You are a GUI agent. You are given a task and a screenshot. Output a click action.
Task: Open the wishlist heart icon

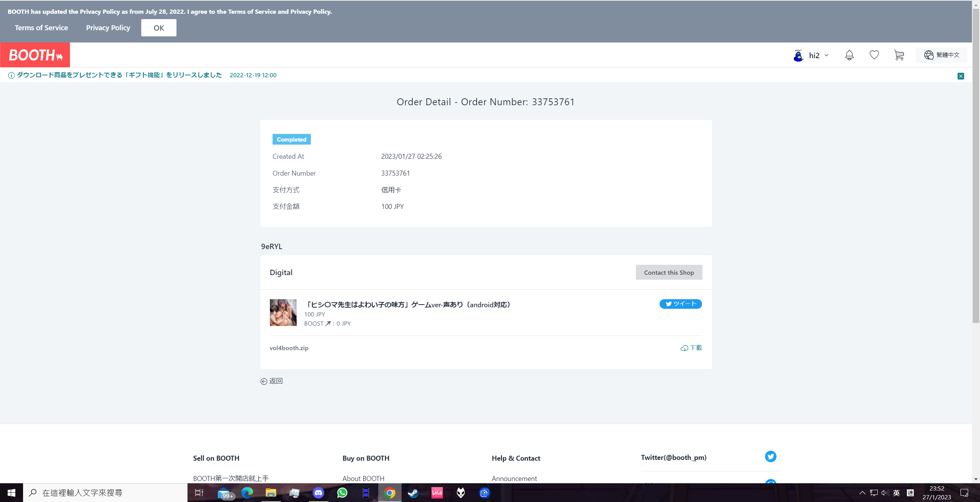coord(874,55)
